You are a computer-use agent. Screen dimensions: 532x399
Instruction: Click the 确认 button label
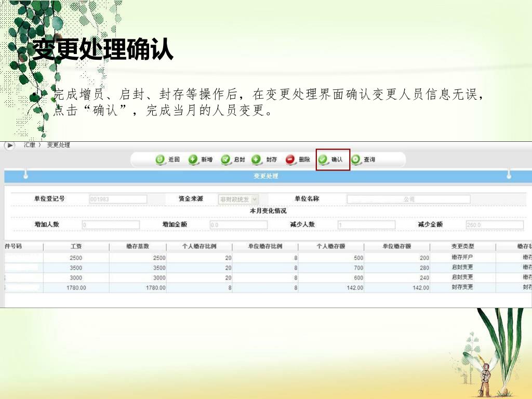coord(337,159)
